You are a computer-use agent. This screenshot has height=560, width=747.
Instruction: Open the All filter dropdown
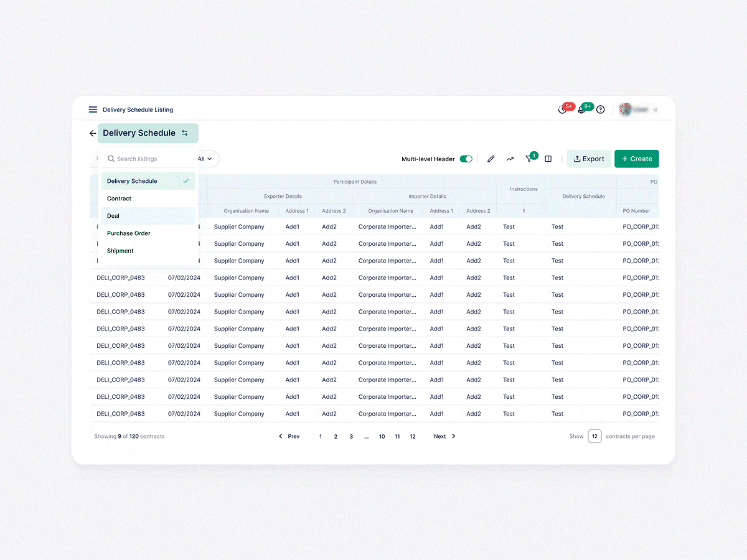tap(205, 159)
